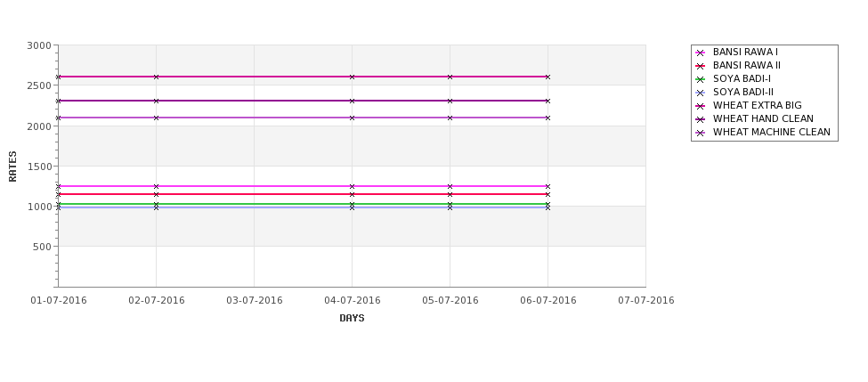Click the DAYS axis title
The image size is (868, 382).
point(352,319)
